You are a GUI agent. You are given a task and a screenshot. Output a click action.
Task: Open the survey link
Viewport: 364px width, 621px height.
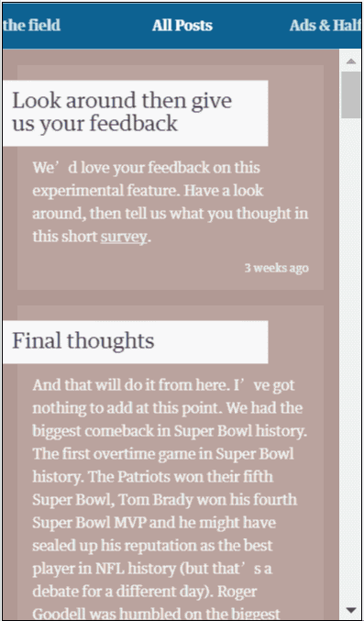[x=123, y=237]
